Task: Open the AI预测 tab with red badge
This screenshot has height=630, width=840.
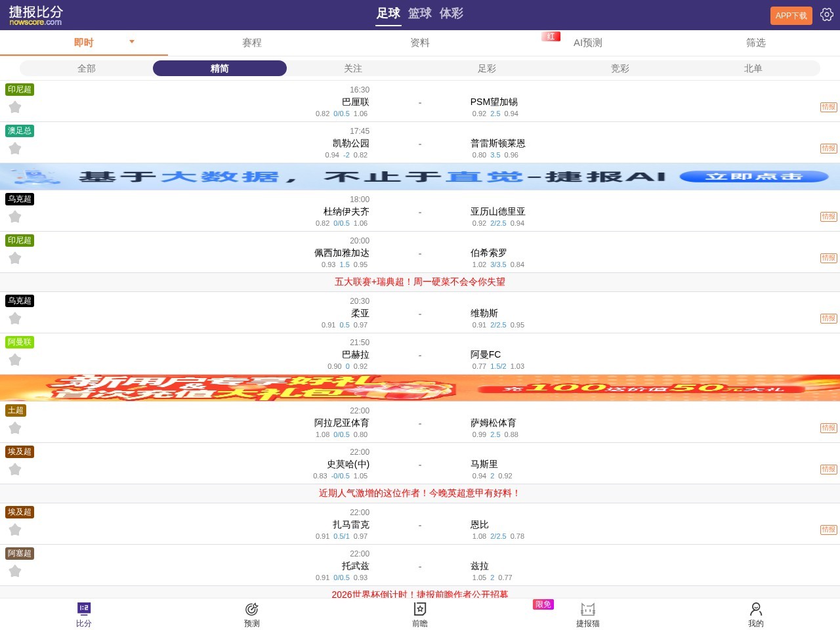Action: 587,42
